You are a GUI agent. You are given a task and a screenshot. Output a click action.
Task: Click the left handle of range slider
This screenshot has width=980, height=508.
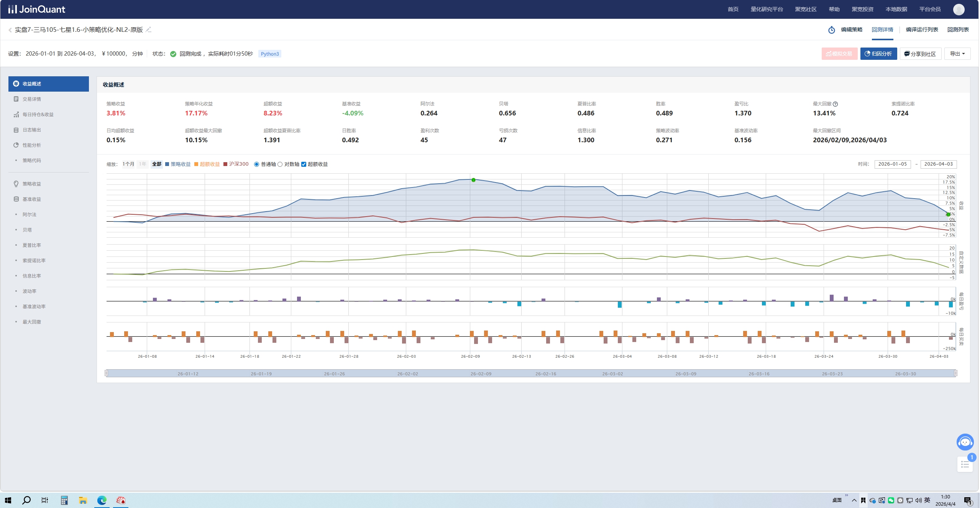107,373
